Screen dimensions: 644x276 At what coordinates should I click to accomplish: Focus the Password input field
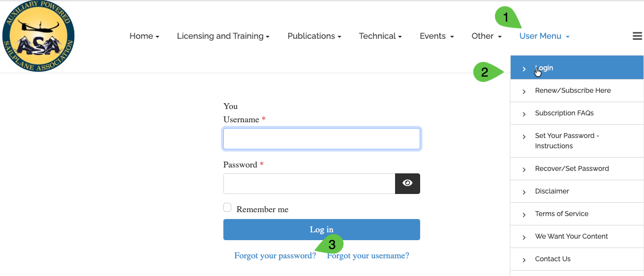click(309, 184)
